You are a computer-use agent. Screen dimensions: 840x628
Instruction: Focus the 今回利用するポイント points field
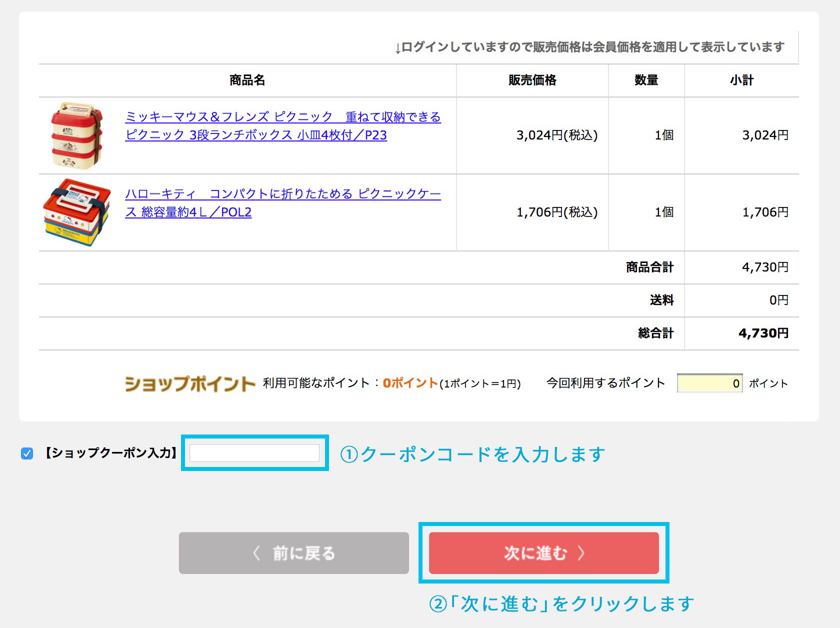(709, 383)
